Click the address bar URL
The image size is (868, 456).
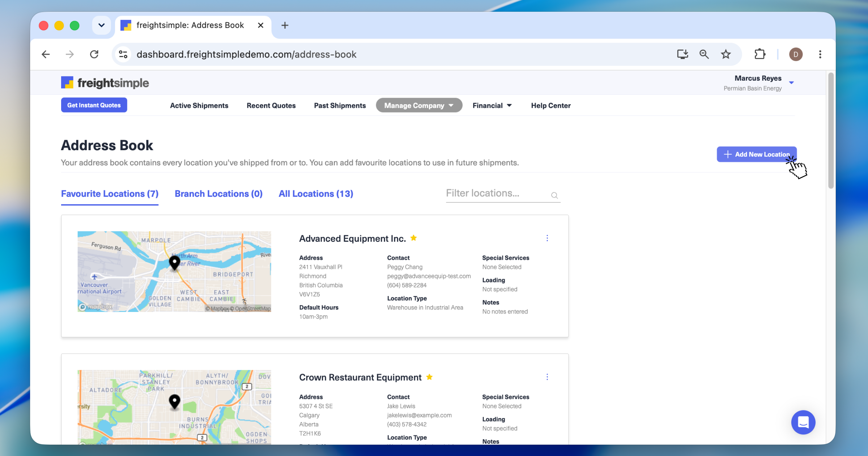click(246, 54)
